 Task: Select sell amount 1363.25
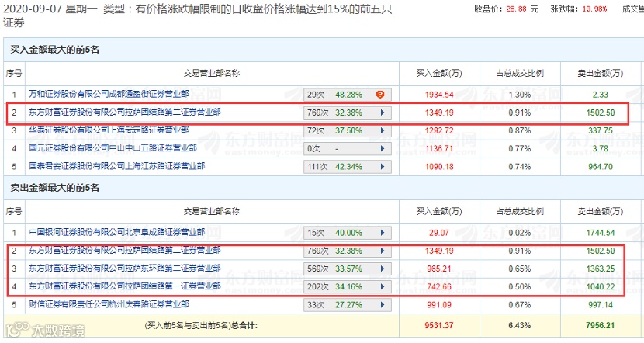[x=601, y=269]
